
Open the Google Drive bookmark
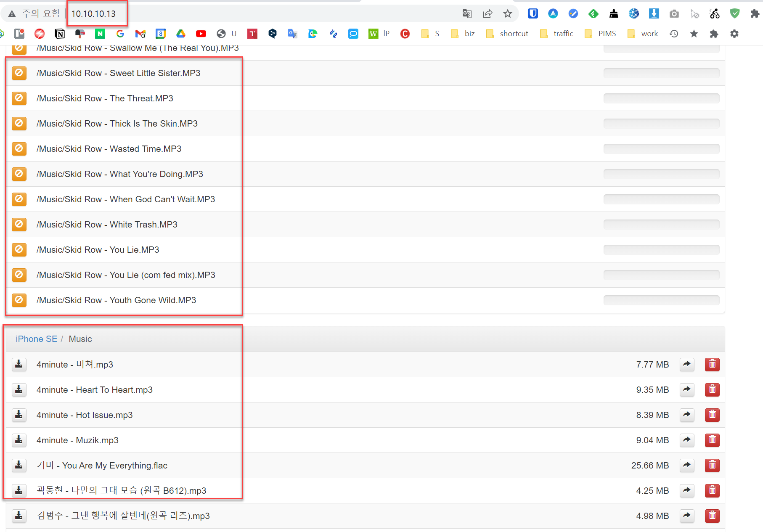click(181, 34)
